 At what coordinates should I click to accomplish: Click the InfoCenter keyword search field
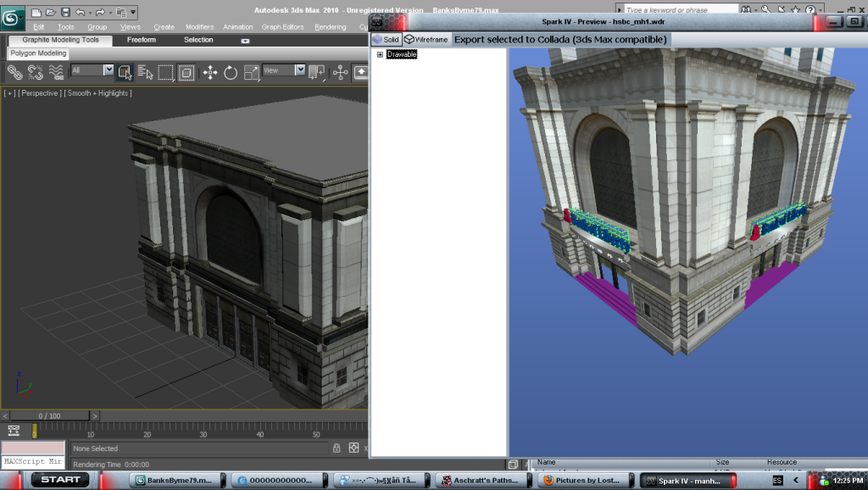click(x=681, y=10)
